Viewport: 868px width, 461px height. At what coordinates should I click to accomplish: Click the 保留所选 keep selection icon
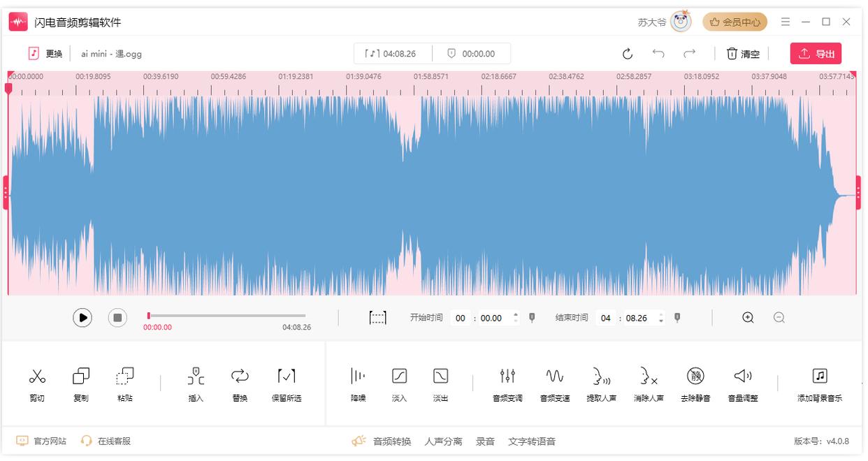[x=286, y=377]
